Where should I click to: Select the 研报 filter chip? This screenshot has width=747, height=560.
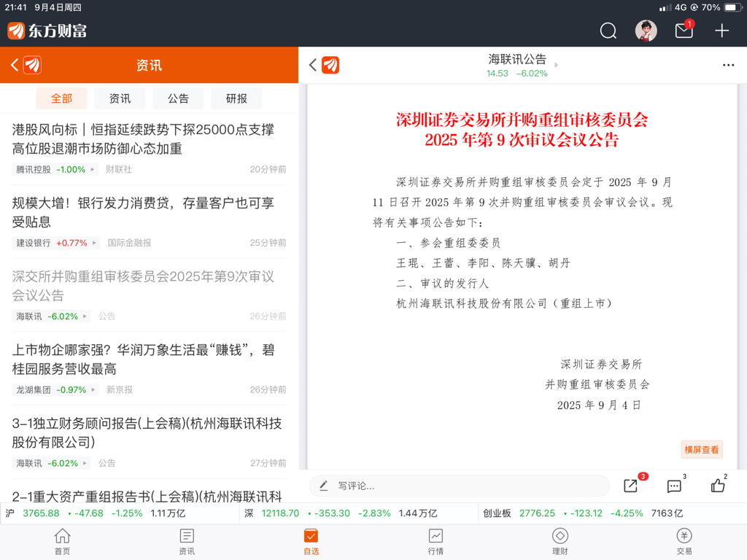click(x=236, y=98)
